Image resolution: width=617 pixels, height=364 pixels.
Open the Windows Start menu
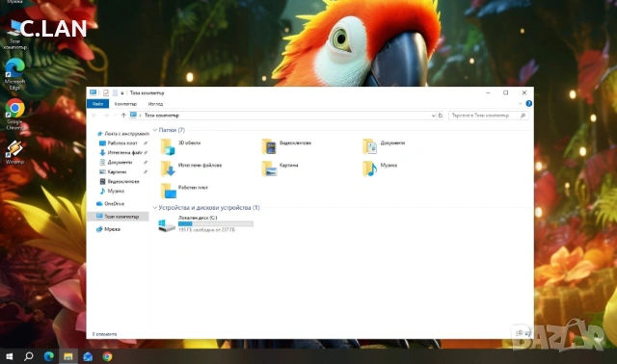[10, 356]
